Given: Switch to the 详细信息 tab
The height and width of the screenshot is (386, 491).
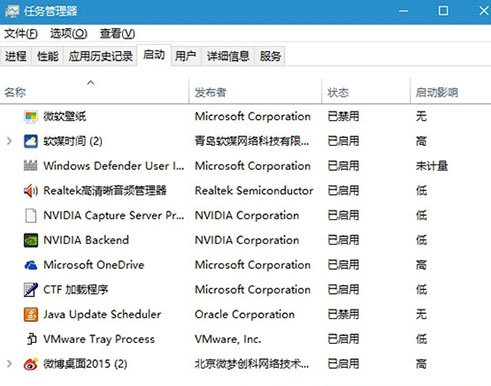Looking at the screenshot, I should pyautogui.click(x=228, y=56).
